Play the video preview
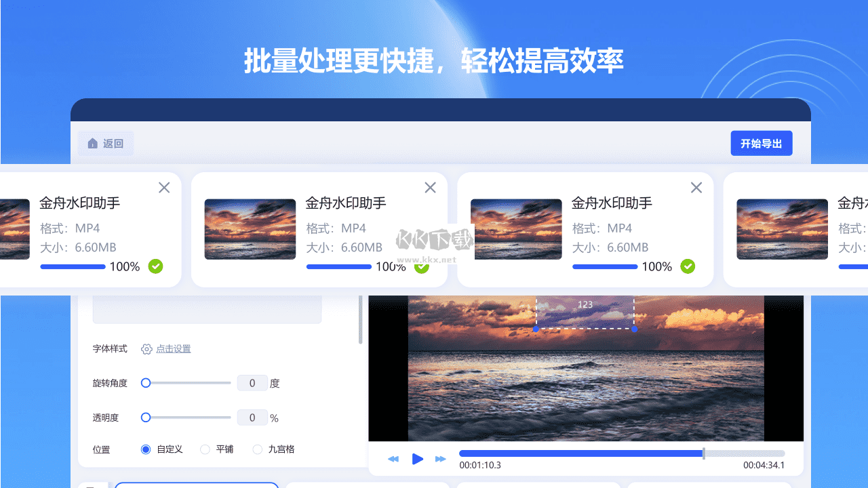 (x=418, y=459)
